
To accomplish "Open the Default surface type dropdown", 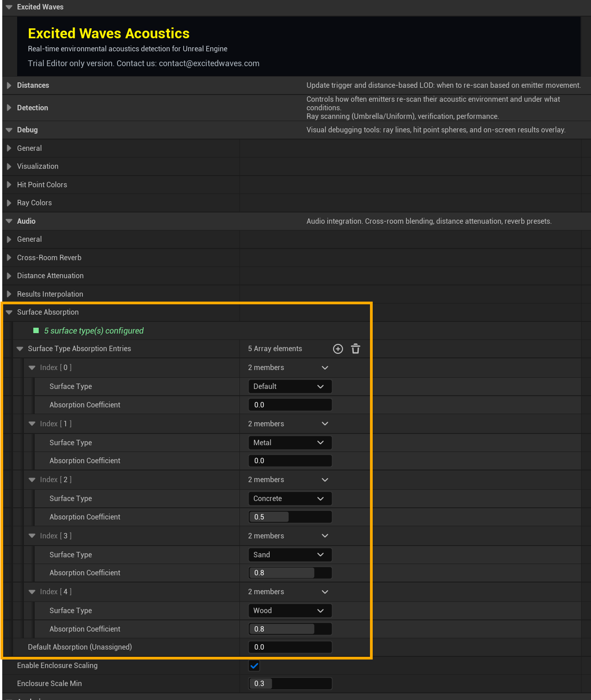I will (x=289, y=387).
